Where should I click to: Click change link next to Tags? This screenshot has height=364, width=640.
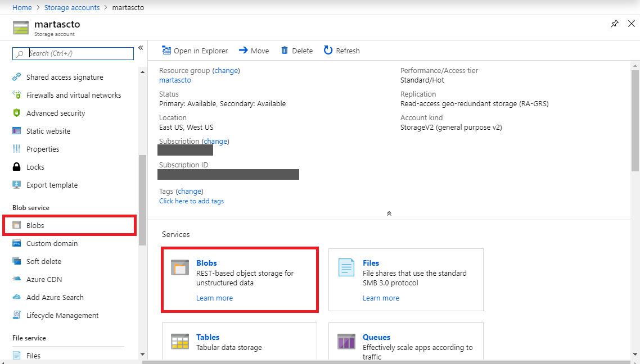coord(190,191)
